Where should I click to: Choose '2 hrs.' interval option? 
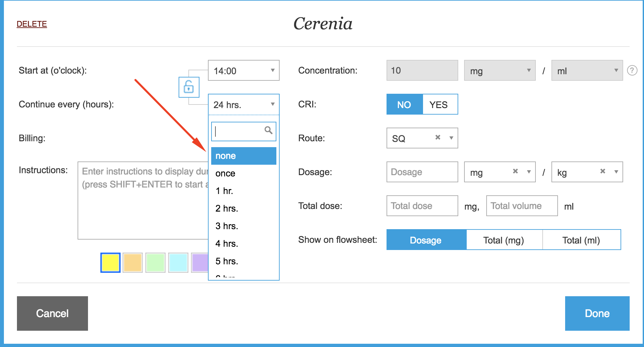[x=243, y=209]
